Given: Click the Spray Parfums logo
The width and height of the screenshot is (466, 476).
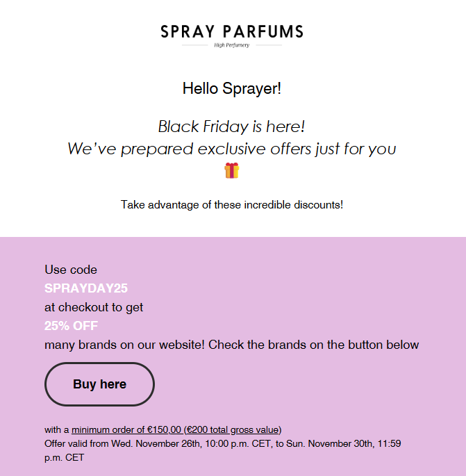Looking at the screenshot, I should [x=232, y=32].
